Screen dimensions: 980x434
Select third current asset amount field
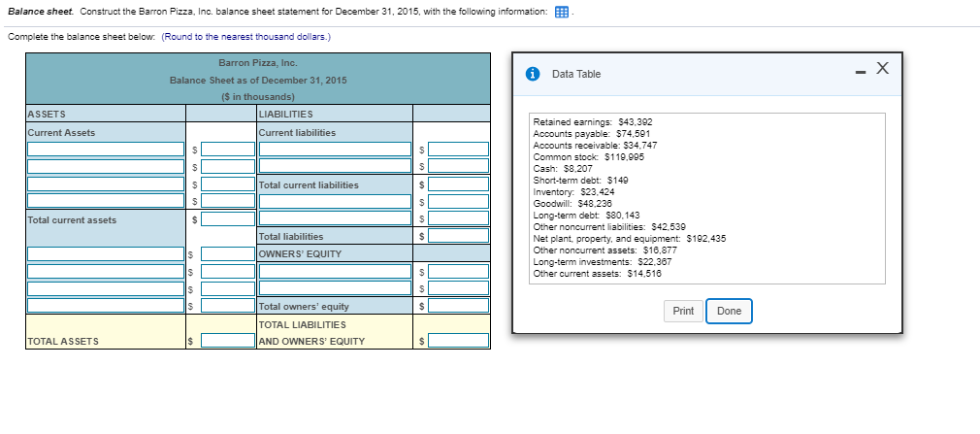[x=227, y=184]
